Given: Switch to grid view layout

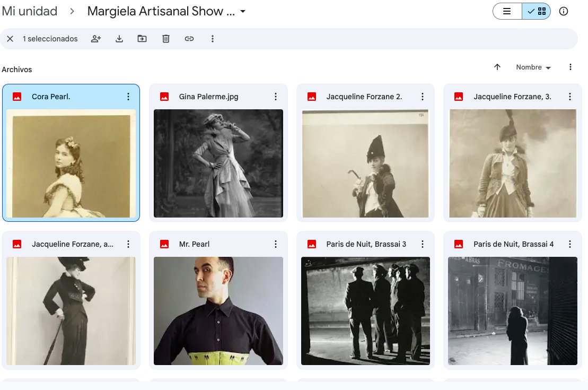Looking at the screenshot, I should pos(536,11).
